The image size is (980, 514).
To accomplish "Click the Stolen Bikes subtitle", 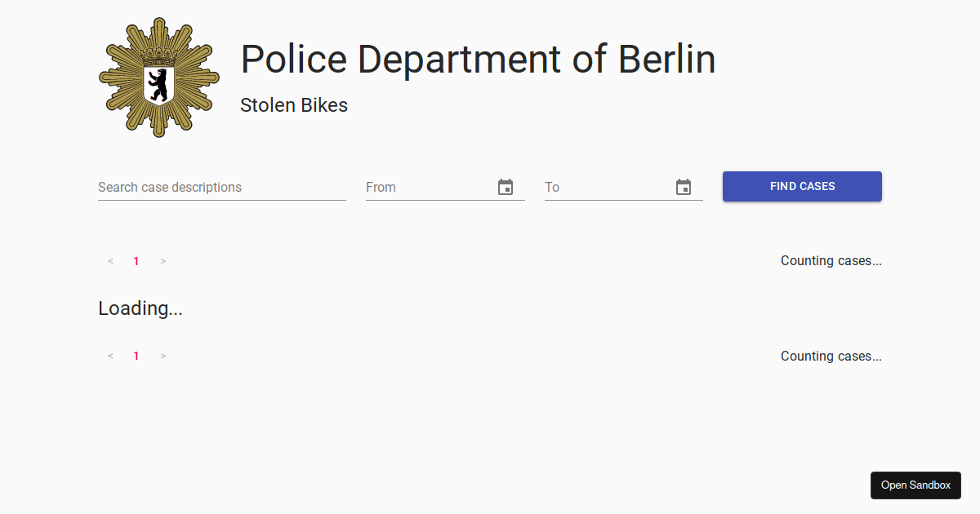I will point(294,105).
